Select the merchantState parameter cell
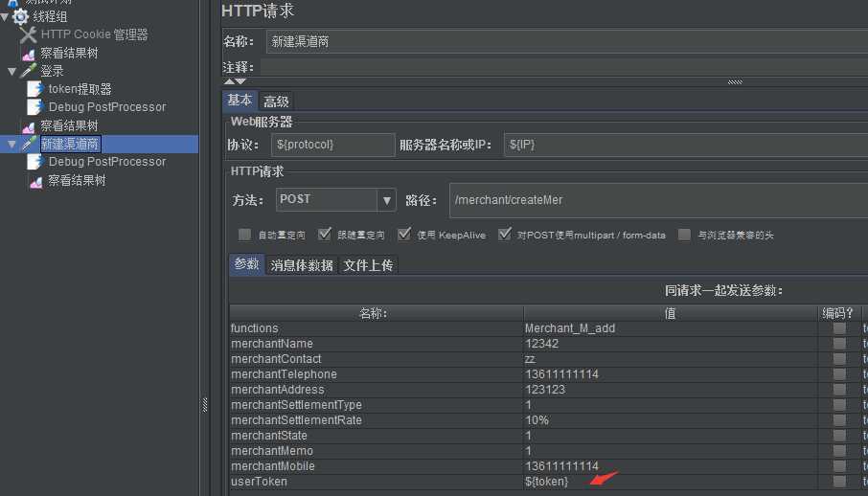This screenshot has height=496, width=868. [x=377, y=436]
